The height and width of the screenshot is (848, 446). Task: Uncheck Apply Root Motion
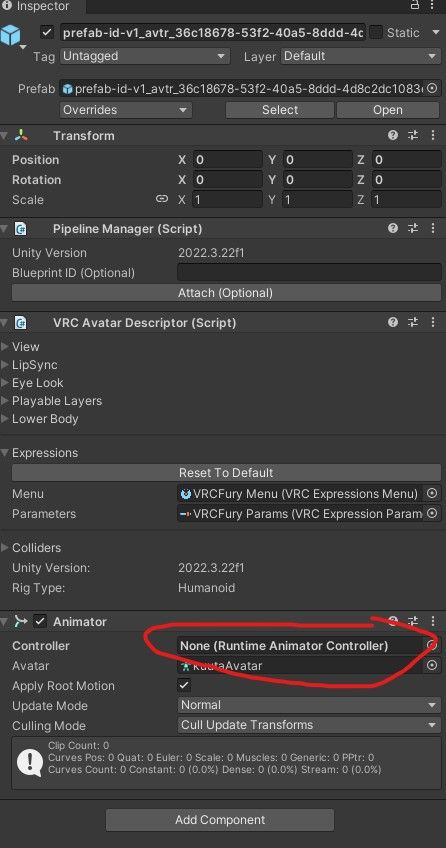pos(184,685)
